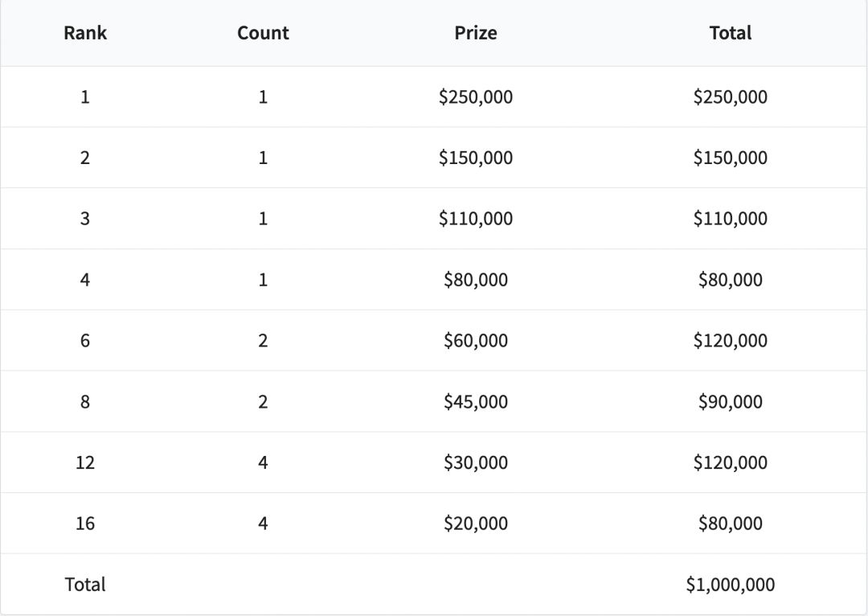Image resolution: width=868 pixels, height=616 pixels.
Task: Select the $60,000 prize cell
Action: pyautogui.click(x=476, y=341)
